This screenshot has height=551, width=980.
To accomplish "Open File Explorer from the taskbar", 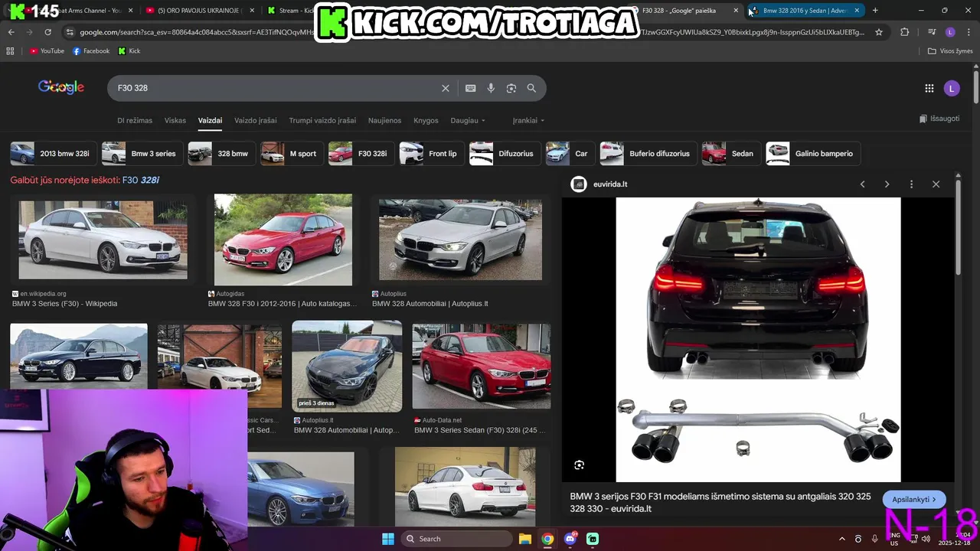I will [525, 539].
